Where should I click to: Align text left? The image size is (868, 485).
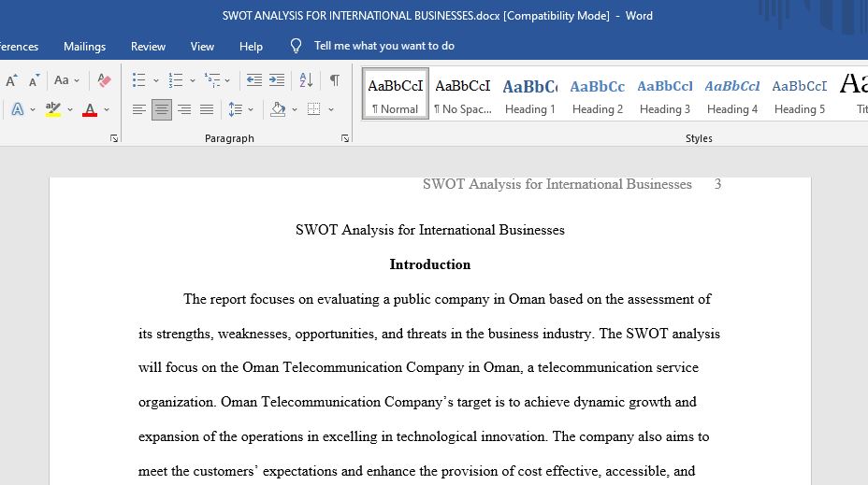coord(139,109)
